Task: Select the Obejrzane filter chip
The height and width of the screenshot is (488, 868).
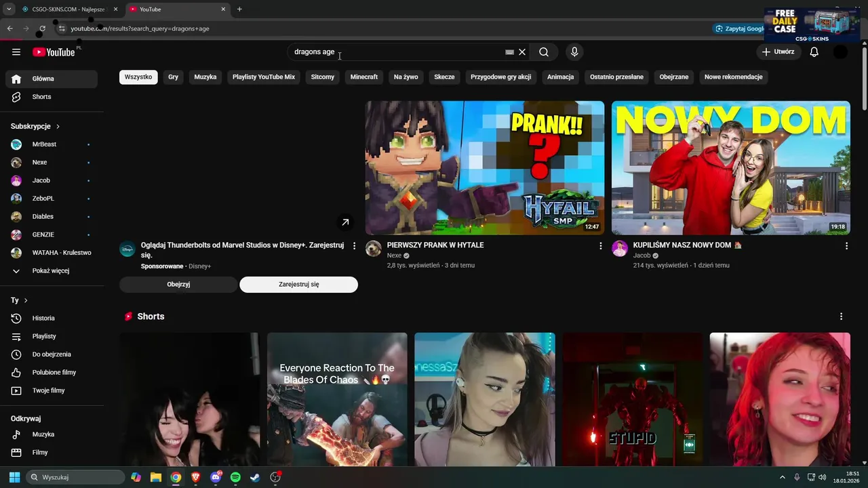Action: click(x=674, y=77)
